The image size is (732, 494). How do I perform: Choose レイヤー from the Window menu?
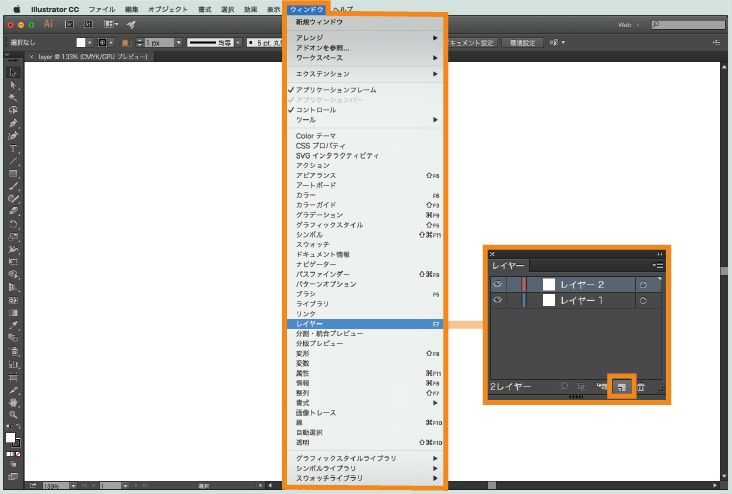(x=365, y=324)
